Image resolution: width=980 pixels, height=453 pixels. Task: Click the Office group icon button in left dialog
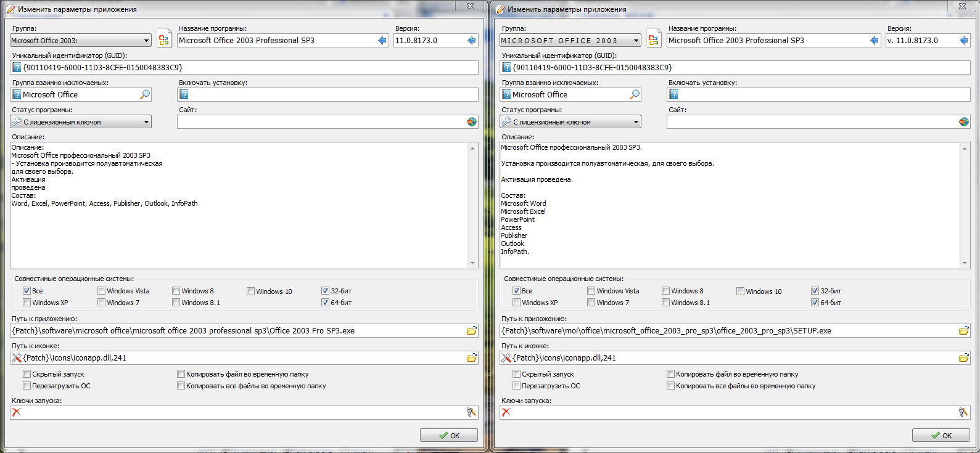coord(164,39)
